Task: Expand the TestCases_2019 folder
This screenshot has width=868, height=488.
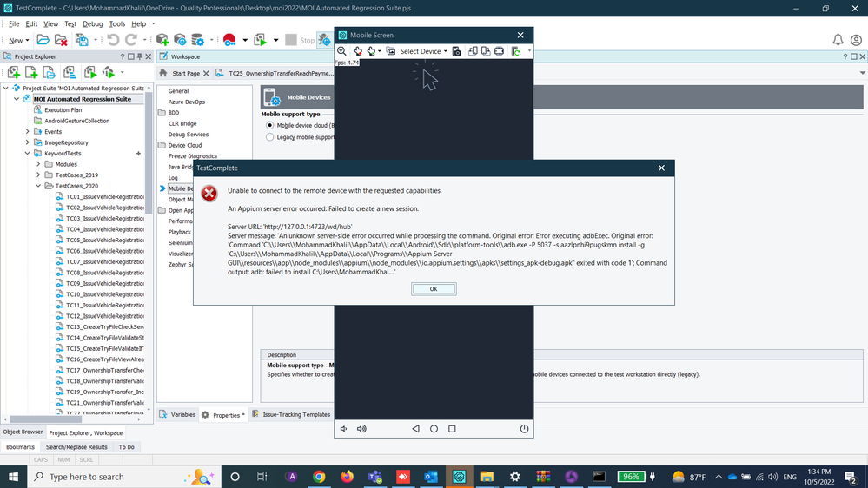Action: pos(38,175)
